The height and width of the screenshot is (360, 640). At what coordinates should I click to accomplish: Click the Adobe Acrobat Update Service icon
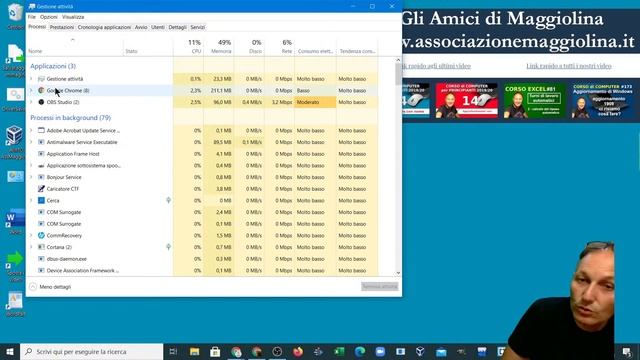(x=41, y=130)
